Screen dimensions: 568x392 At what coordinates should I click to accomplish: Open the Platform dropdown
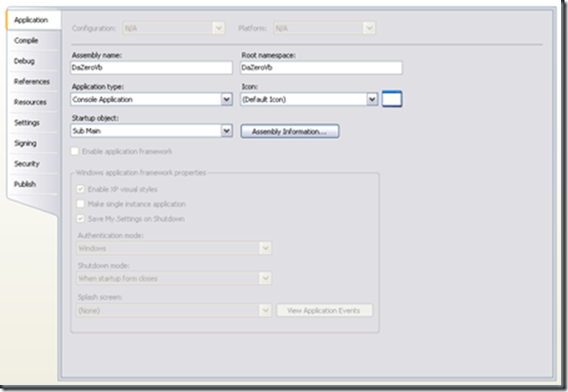370,28
